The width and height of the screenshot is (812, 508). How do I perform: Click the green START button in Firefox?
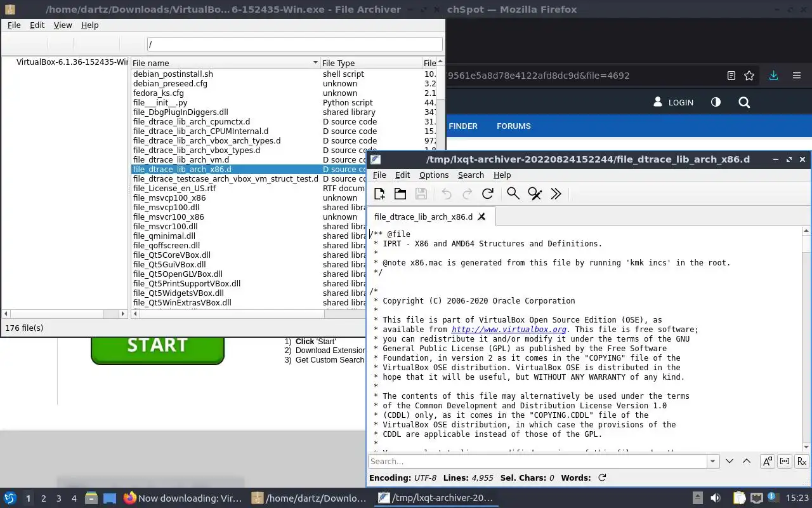pos(157,345)
